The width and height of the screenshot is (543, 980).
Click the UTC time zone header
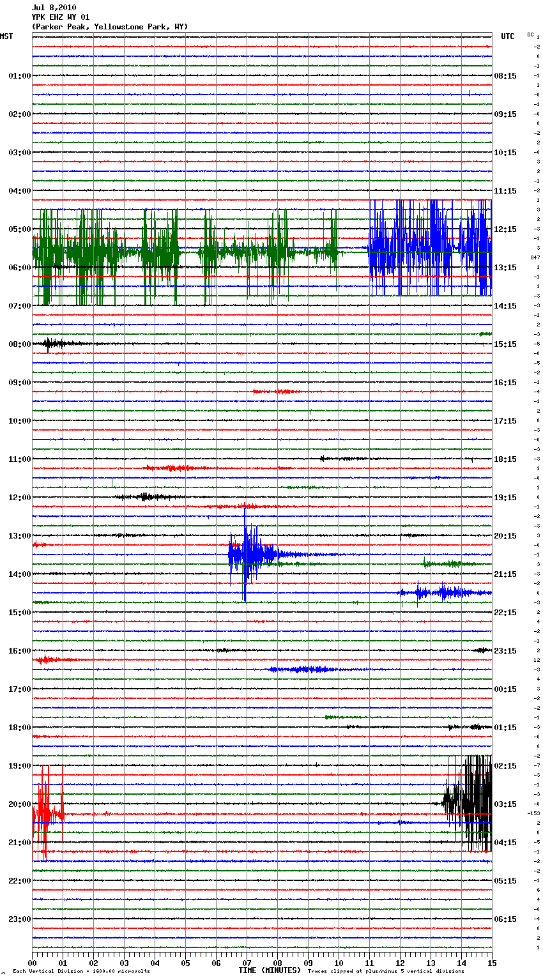508,36
